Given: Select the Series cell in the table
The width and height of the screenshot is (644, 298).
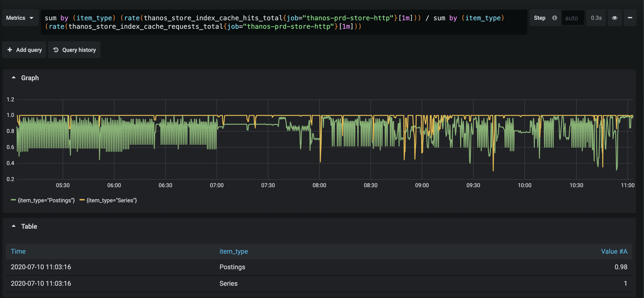Looking at the screenshot, I should [x=229, y=283].
